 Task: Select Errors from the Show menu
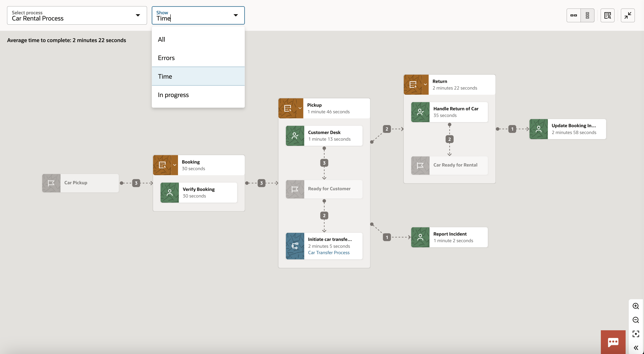coord(166,58)
